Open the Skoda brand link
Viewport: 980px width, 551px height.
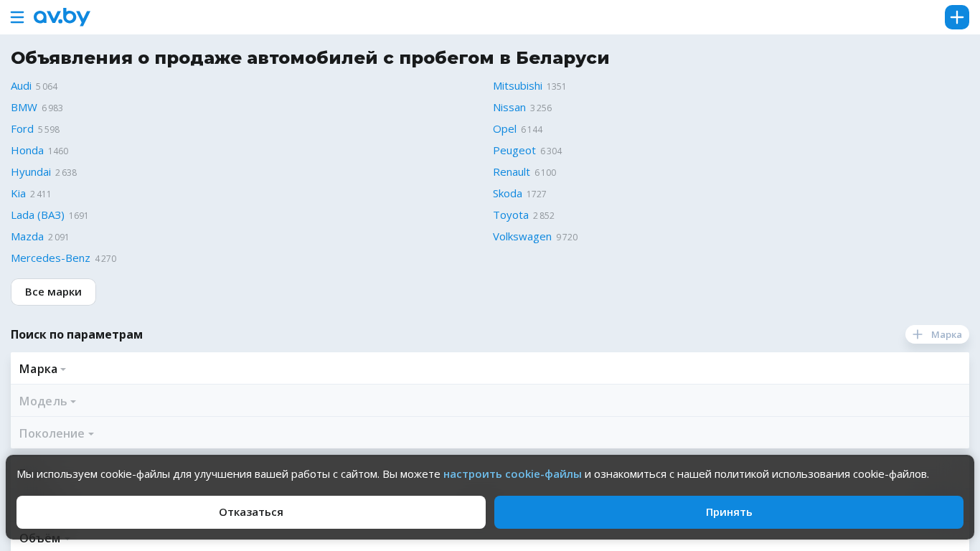pos(507,194)
